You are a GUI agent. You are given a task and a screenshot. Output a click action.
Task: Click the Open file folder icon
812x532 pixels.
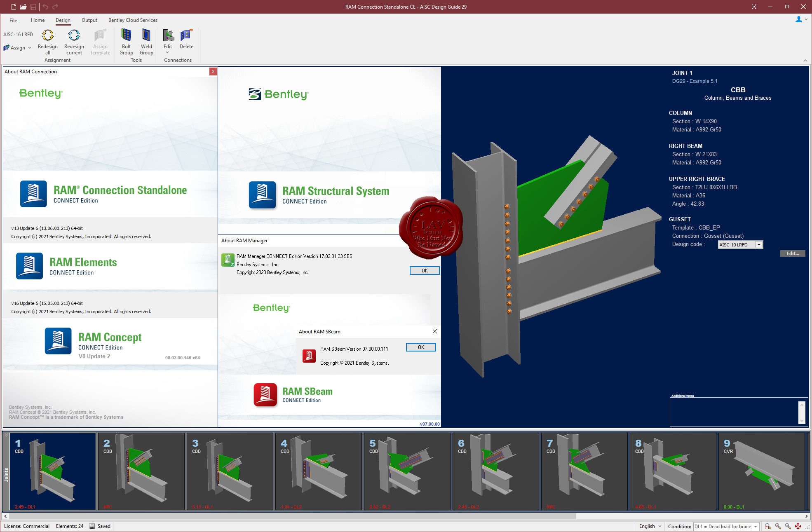point(23,7)
